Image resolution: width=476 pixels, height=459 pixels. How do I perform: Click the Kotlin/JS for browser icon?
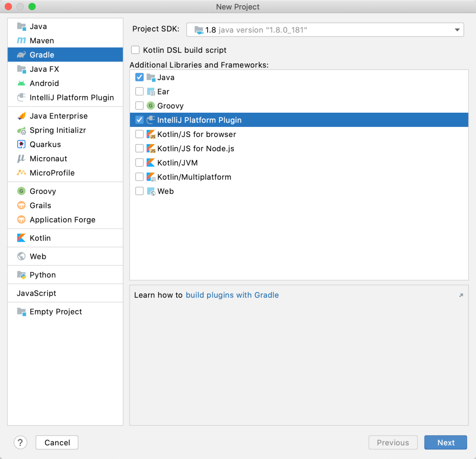point(151,134)
